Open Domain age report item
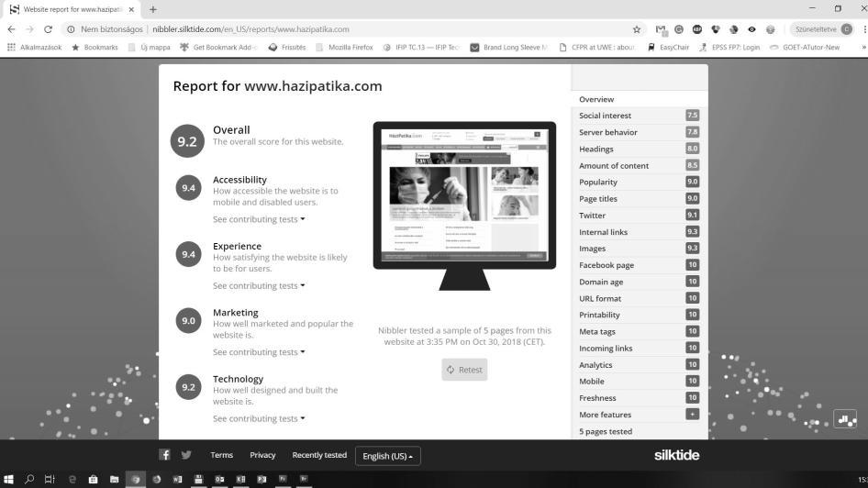This screenshot has width=868, height=488. pos(640,282)
